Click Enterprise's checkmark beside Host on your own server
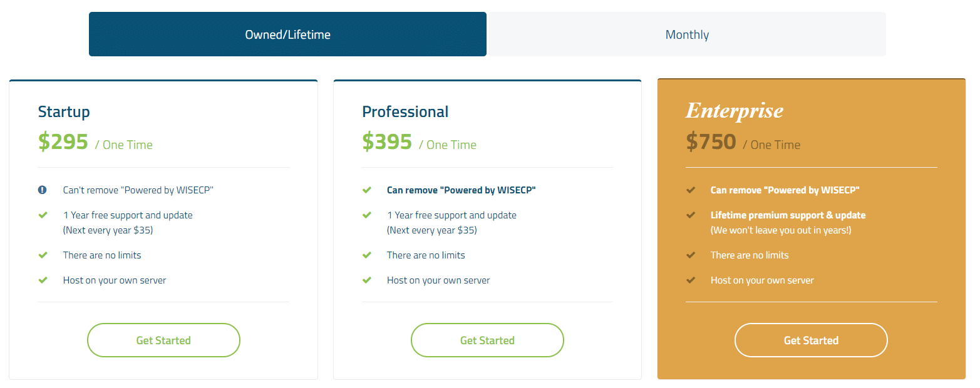Screen dimensions: 980x388 tap(691, 280)
